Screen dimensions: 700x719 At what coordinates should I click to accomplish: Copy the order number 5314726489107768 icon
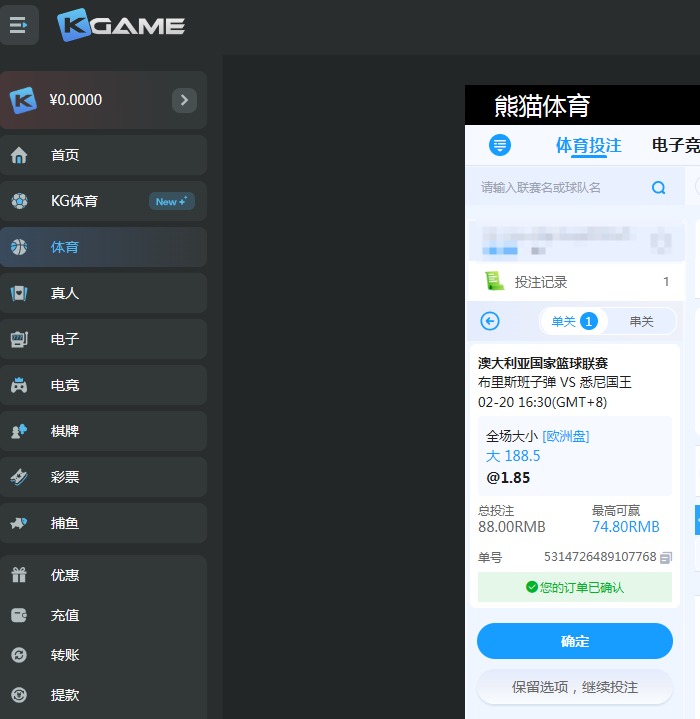(x=665, y=557)
